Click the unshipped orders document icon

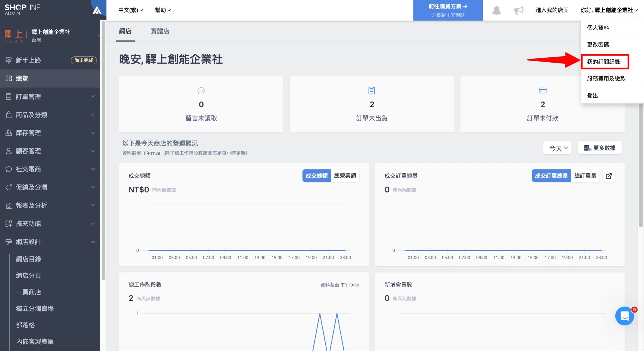coord(372,90)
